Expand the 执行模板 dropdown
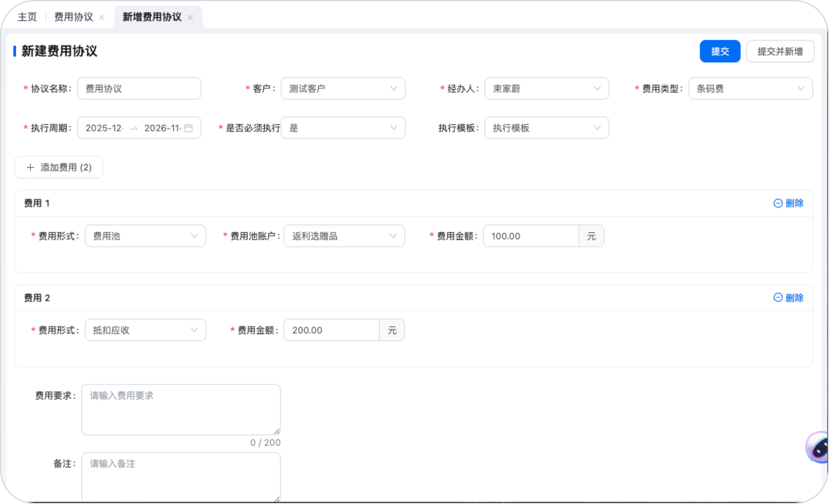 (547, 128)
